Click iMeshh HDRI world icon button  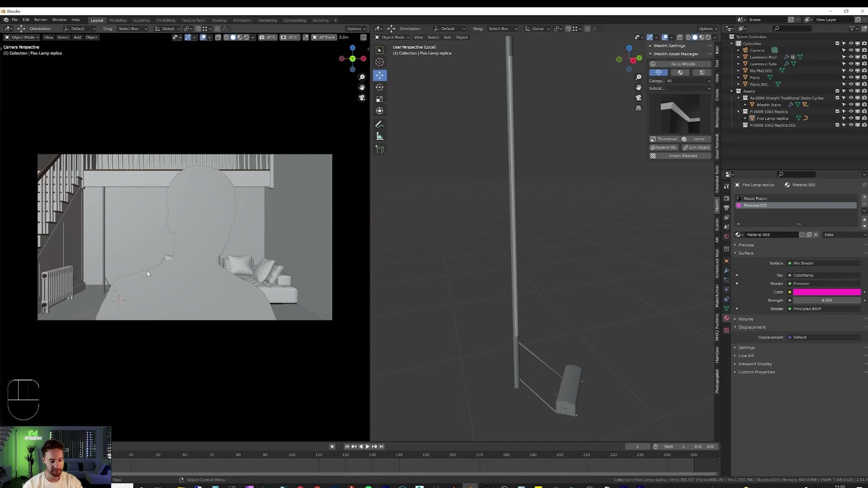click(702, 72)
